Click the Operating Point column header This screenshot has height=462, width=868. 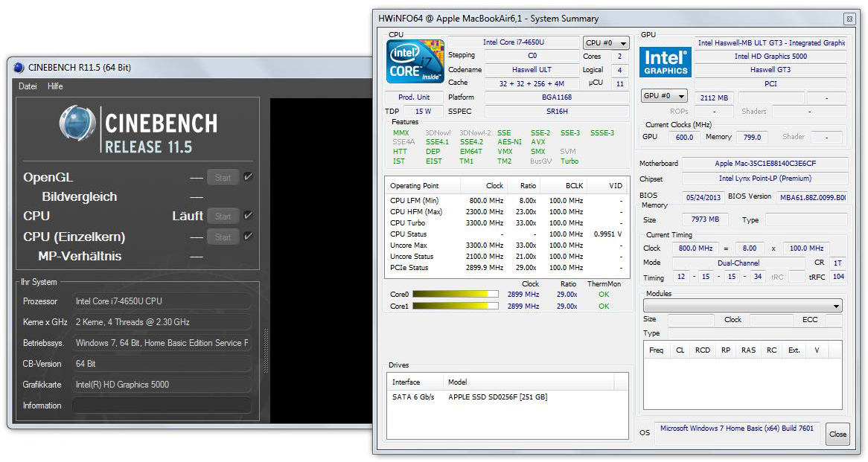pyautogui.click(x=423, y=185)
